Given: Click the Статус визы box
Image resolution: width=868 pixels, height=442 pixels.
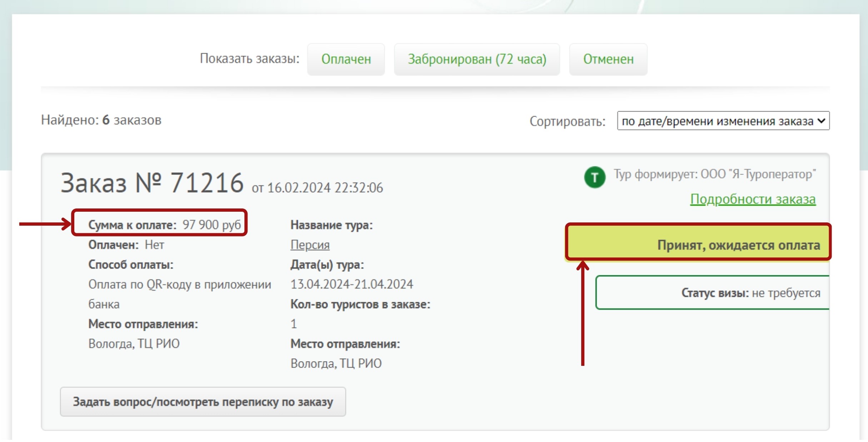Looking at the screenshot, I should pyautogui.click(x=713, y=293).
